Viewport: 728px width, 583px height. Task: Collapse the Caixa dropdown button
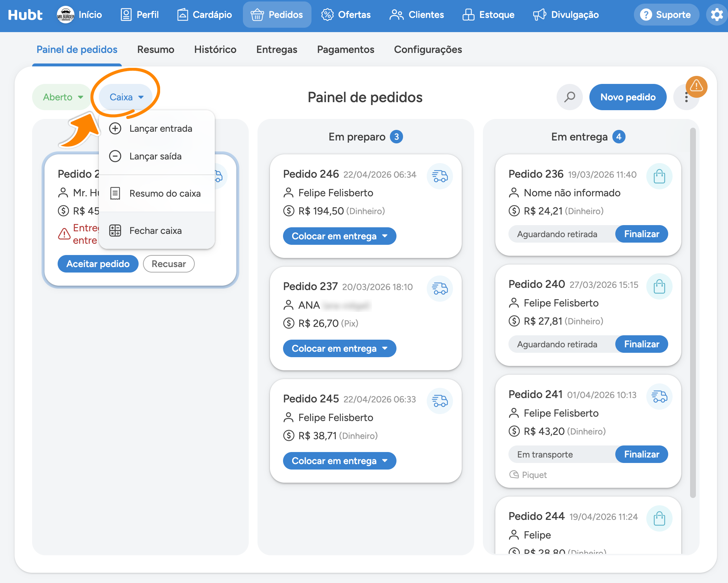pyautogui.click(x=126, y=97)
